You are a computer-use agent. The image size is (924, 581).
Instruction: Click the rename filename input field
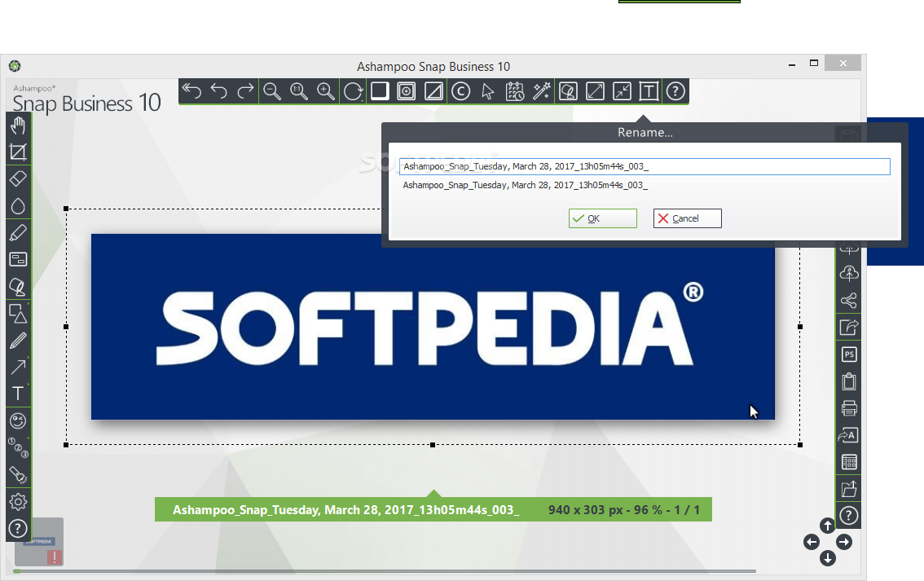645,167
